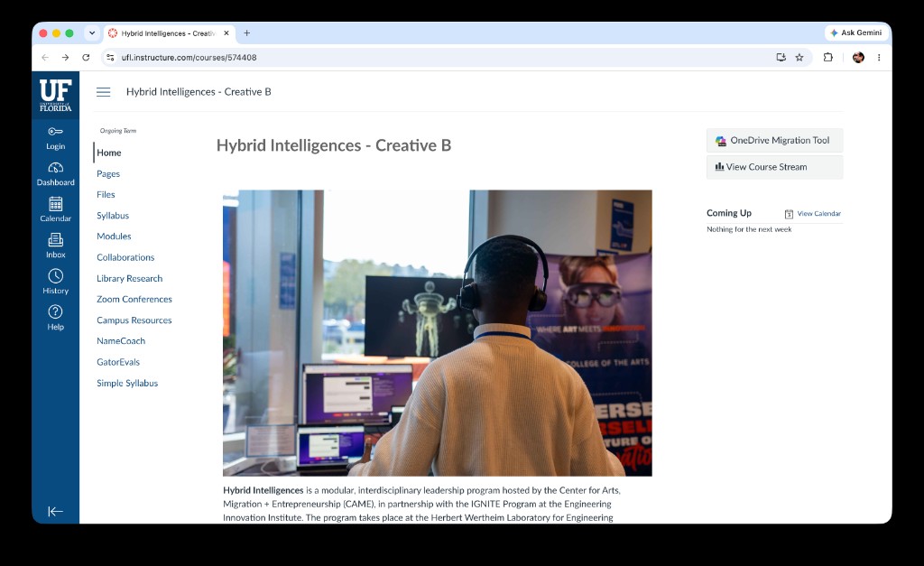Click the OneDrive Migration Tool button
The image size is (924, 566).
point(774,140)
